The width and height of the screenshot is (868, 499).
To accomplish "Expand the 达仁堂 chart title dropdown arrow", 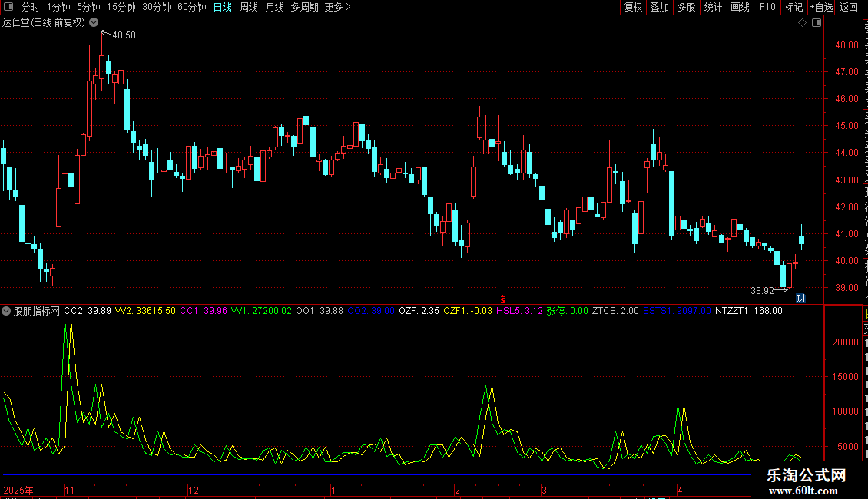I will tap(94, 23).
